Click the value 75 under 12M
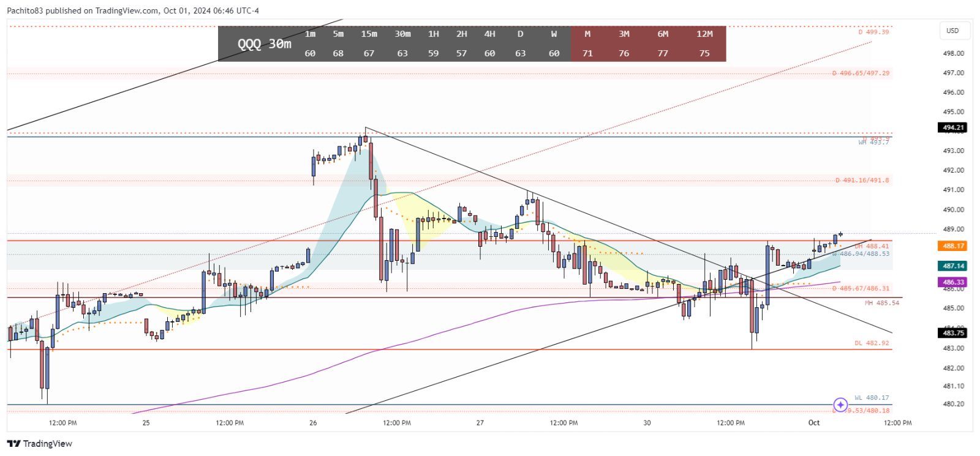The height and width of the screenshot is (456, 980). [705, 54]
